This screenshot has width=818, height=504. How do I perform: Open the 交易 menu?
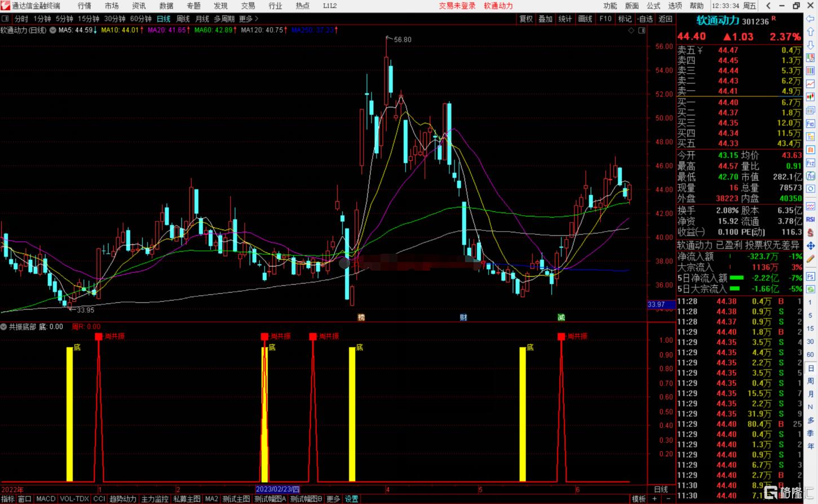[248, 6]
